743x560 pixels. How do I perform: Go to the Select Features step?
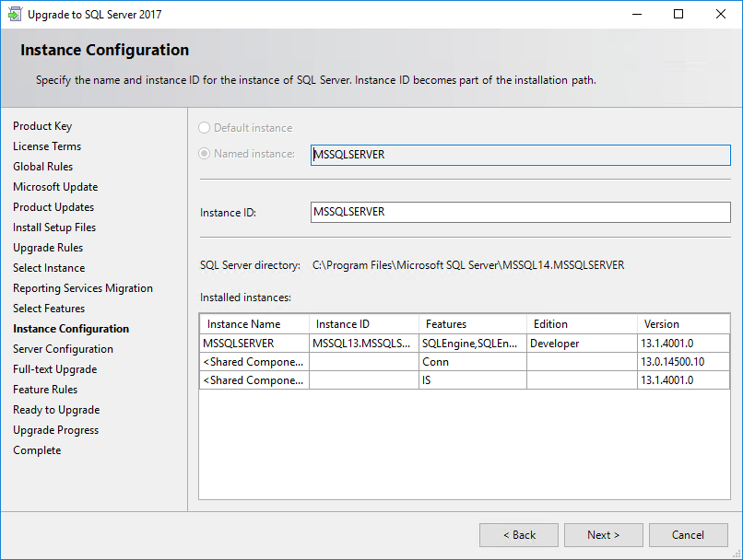49,309
